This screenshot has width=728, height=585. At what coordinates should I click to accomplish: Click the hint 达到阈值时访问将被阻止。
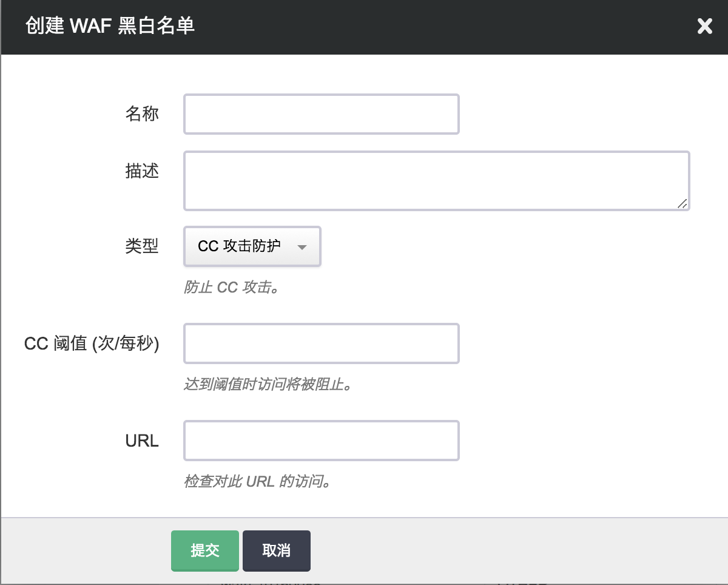click(x=268, y=384)
